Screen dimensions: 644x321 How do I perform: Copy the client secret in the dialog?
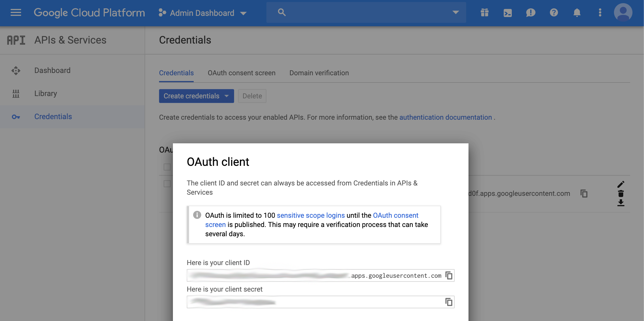[449, 302]
